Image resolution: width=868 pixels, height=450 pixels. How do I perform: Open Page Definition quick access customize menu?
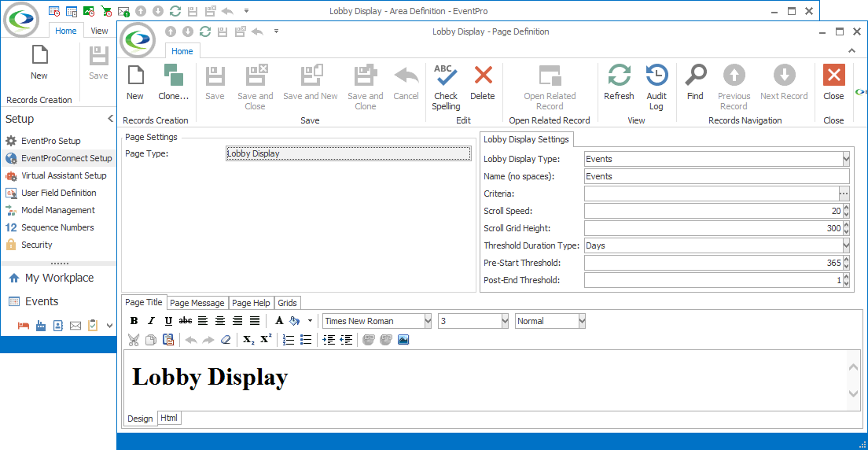276,31
